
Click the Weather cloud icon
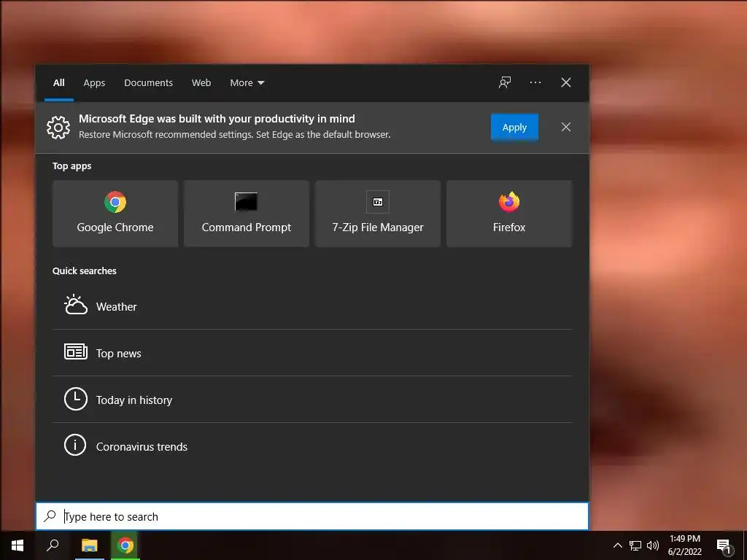pyautogui.click(x=76, y=306)
